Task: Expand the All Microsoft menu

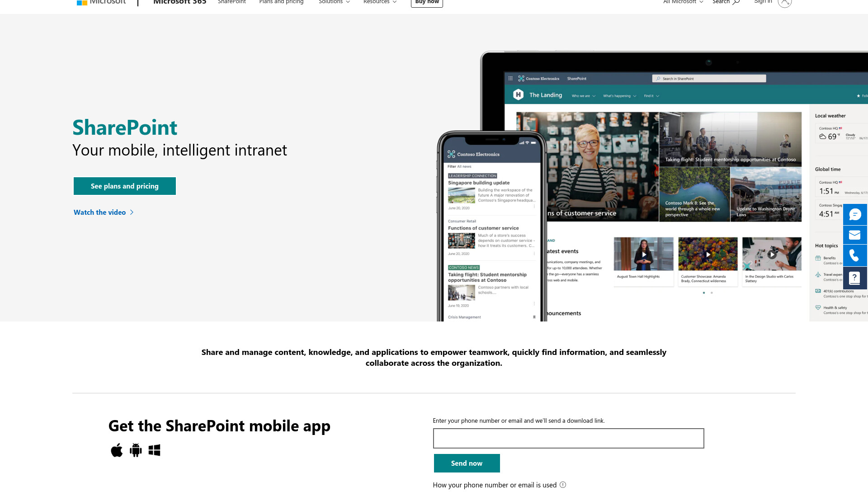Action: (x=683, y=2)
